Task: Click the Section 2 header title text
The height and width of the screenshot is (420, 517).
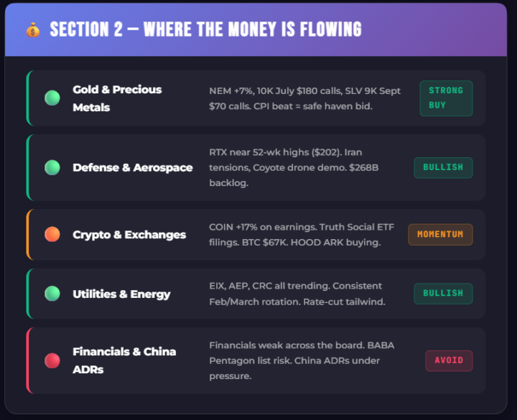Action: [x=205, y=29]
